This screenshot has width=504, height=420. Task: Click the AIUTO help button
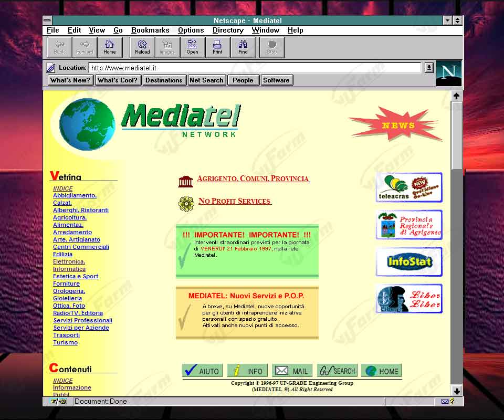pos(203,371)
